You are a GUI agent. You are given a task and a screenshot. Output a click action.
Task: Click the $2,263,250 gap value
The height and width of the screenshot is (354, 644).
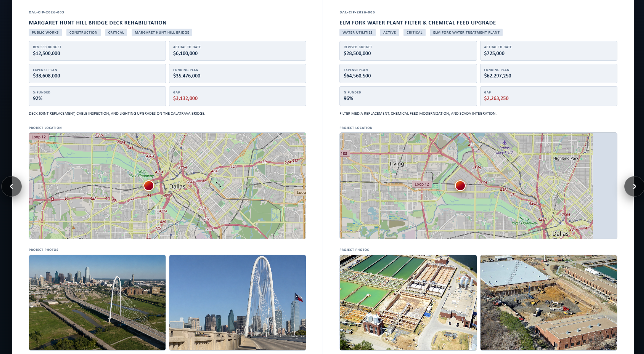(x=496, y=98)
